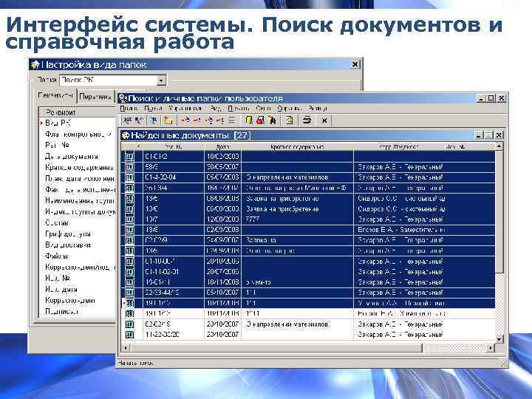The width and height of the screenshot is (532, 399).
Task: Open the Папки menu
Action: point(153,108)
